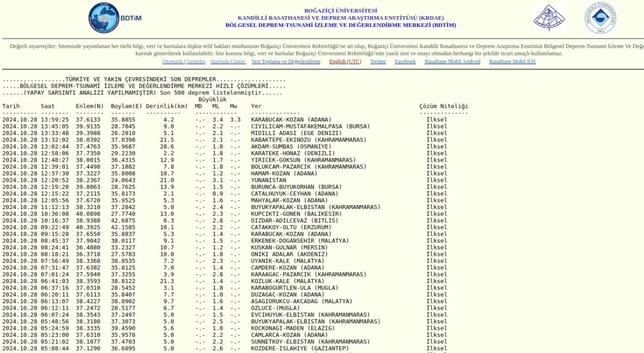Viewport: 644px width, 353px height.
Task: Open Rasathane Mobil Android link
Action: pos(452,61)
